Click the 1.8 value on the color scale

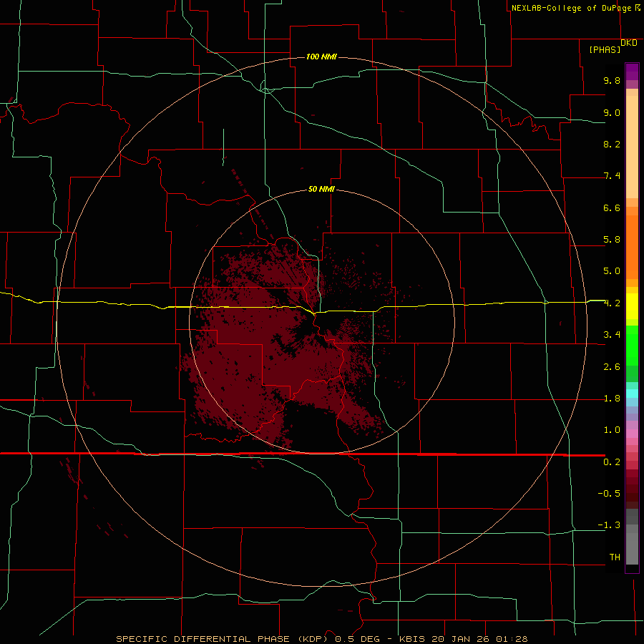[612, 399]
